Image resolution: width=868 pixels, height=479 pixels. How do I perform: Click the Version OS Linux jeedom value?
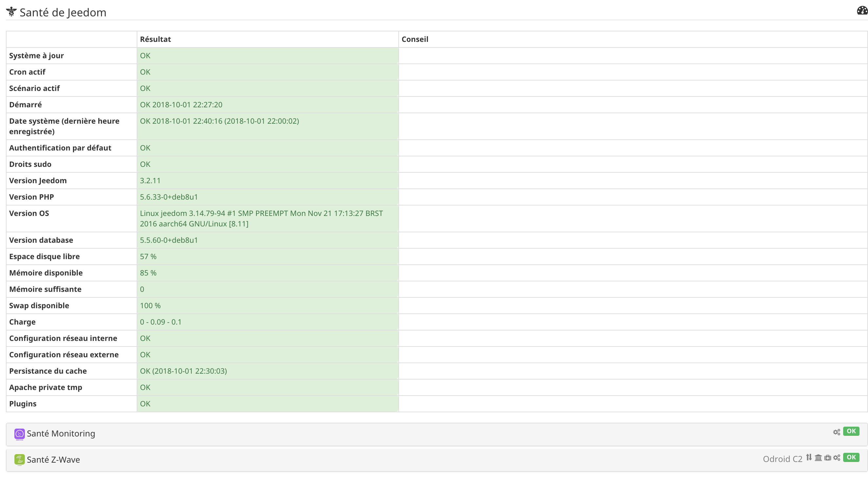[261, 219]
